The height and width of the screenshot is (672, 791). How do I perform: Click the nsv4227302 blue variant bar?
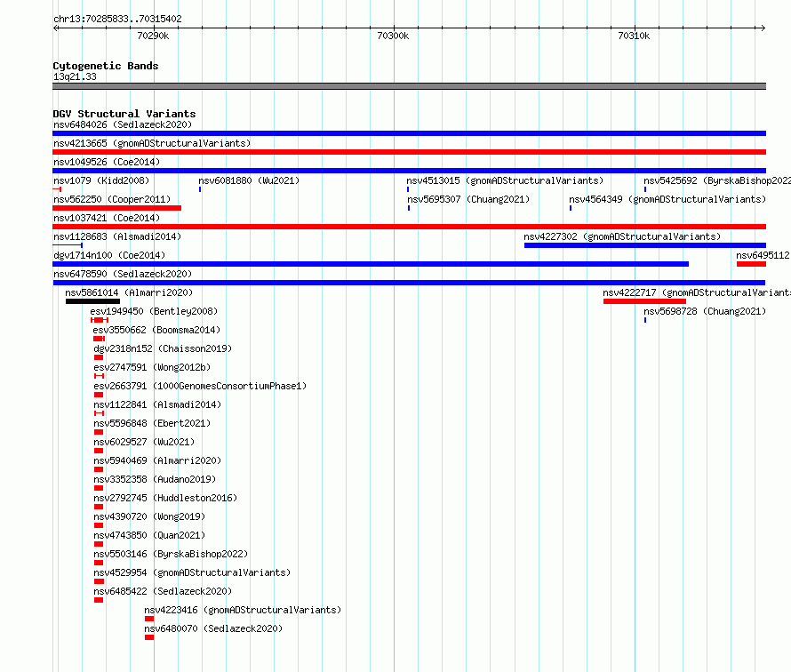coord(645,245)
